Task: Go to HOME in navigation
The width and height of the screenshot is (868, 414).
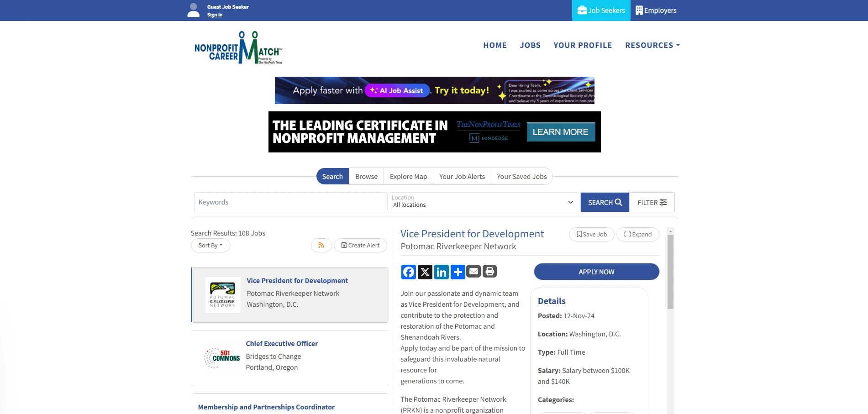Action: 495,45
